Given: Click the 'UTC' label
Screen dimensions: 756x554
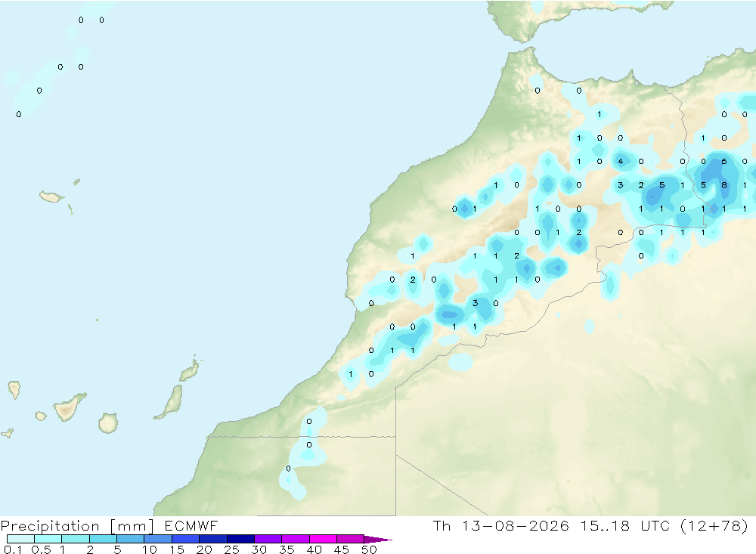Looking at the screenshot, I should coord(656,525).
